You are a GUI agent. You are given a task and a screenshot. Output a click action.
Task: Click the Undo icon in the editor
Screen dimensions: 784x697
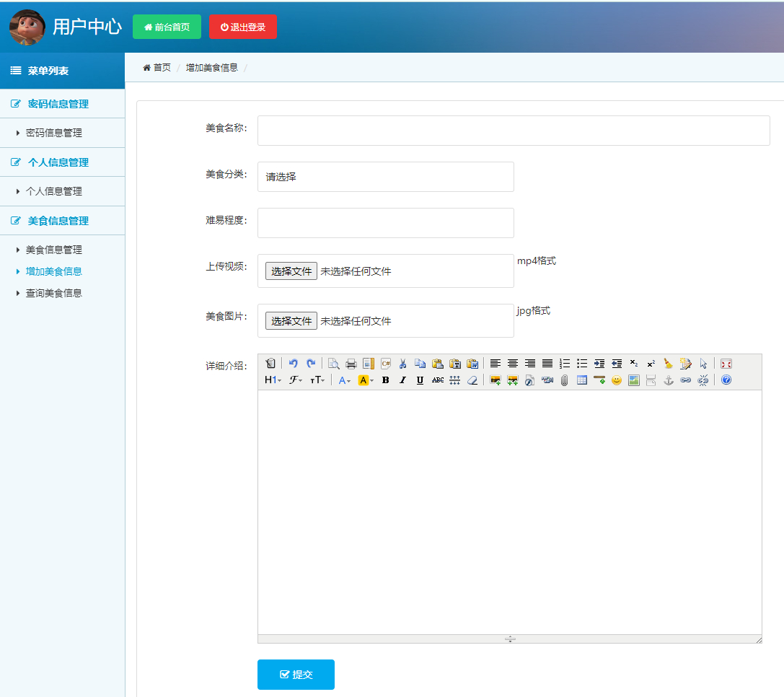click(293, 364)
